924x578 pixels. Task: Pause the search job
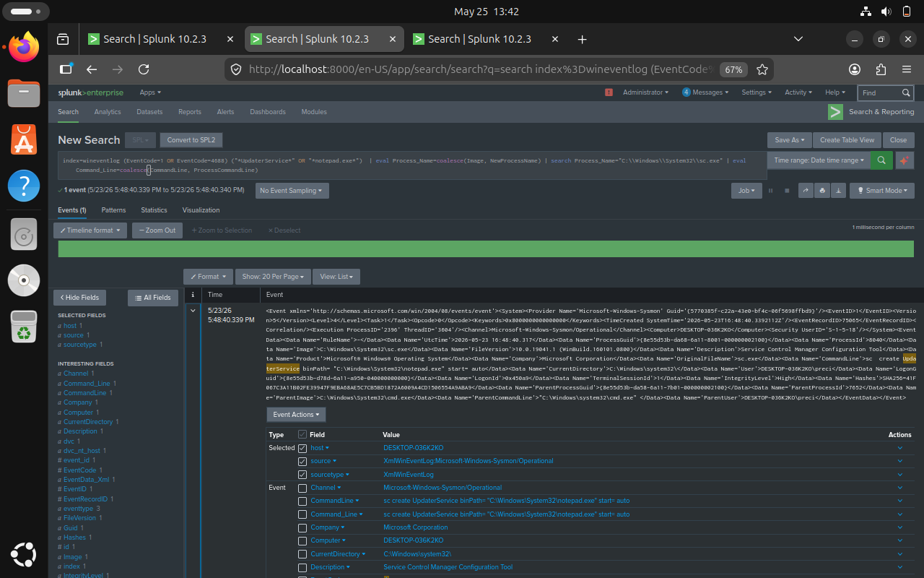(770, 191)
